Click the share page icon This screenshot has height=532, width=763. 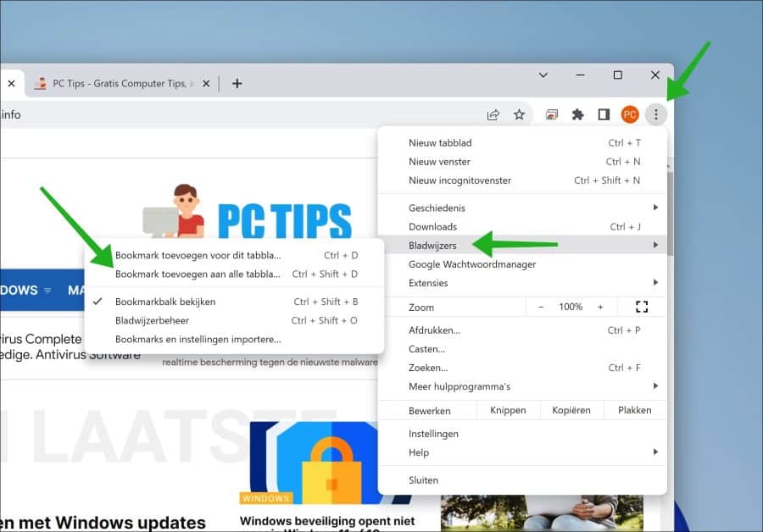tap(493, 114)
